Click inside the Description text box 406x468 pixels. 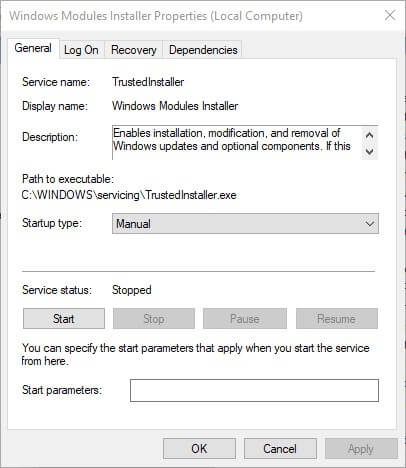pos(237,143)
